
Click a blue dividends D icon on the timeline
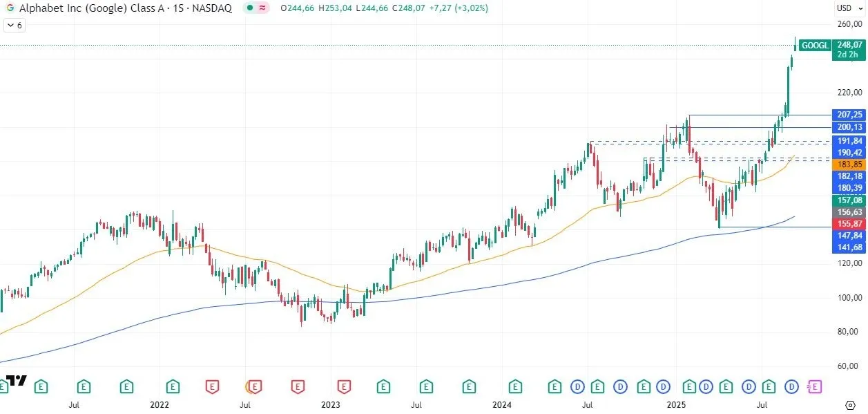(x=579, y=387)
